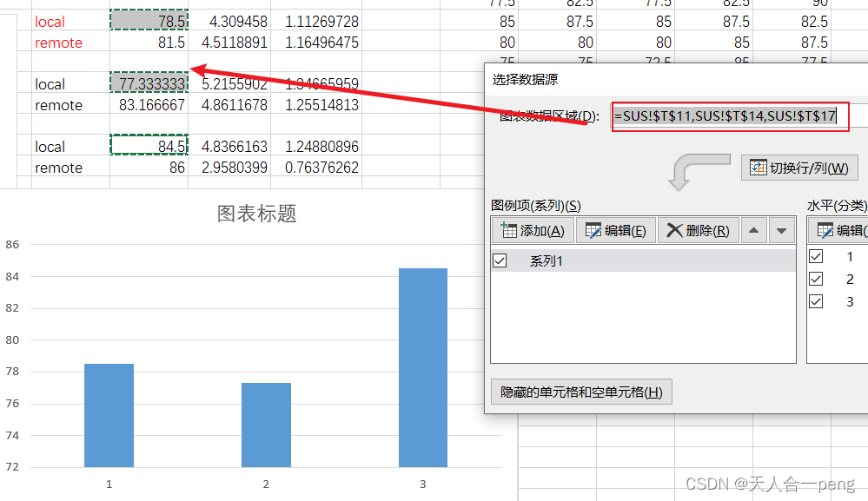Screen dimensions: 868x501
Task: Click the red 'local' label cell
Action: click(x=71, y=22)
